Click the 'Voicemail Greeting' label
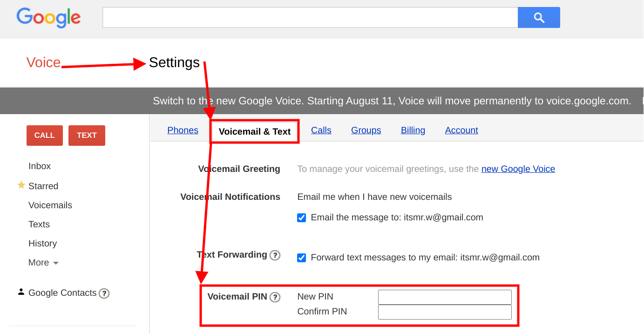Screen dimensions: 644x334 click(x=239, y=169)
